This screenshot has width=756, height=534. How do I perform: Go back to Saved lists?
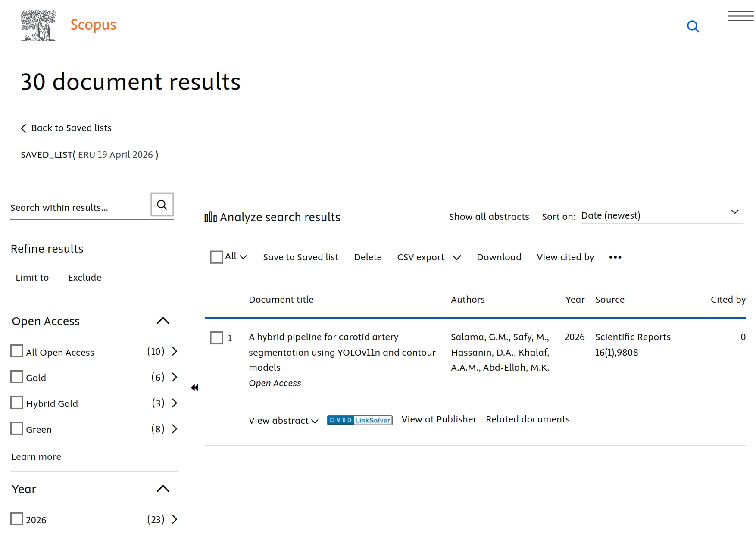click(66, 128)
